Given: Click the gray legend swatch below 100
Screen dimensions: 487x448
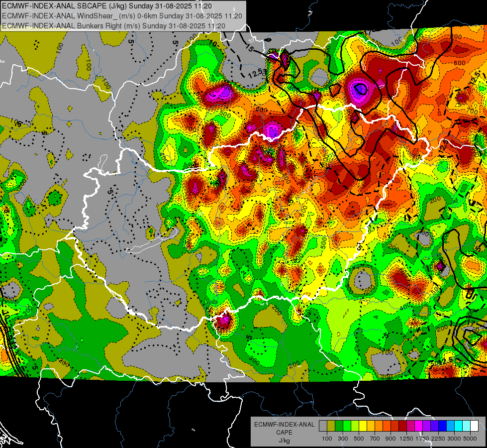Looking at the screenshot, I should [323, 426].
